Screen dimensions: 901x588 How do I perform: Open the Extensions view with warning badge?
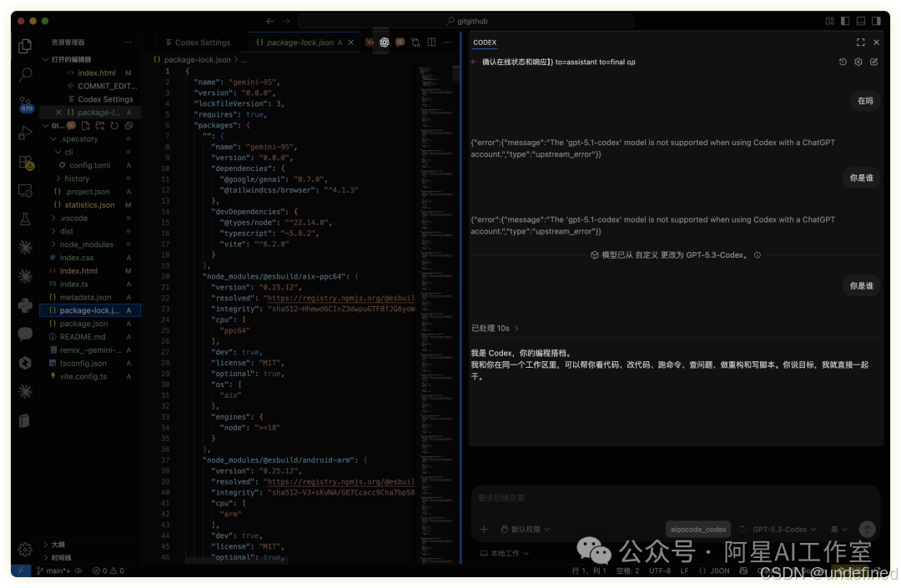tap(26, 163)
